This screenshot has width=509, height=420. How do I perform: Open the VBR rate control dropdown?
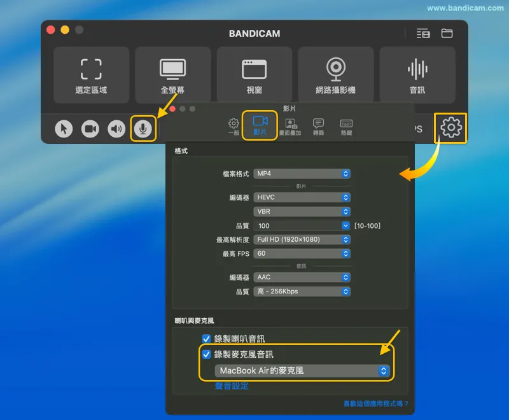pos(302,212)
